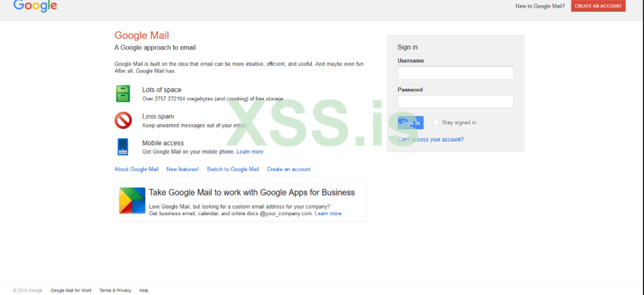The width and height of the screenshot is (644, 295).
Task: Open Create an account link below features
Action: pos(289,169)
